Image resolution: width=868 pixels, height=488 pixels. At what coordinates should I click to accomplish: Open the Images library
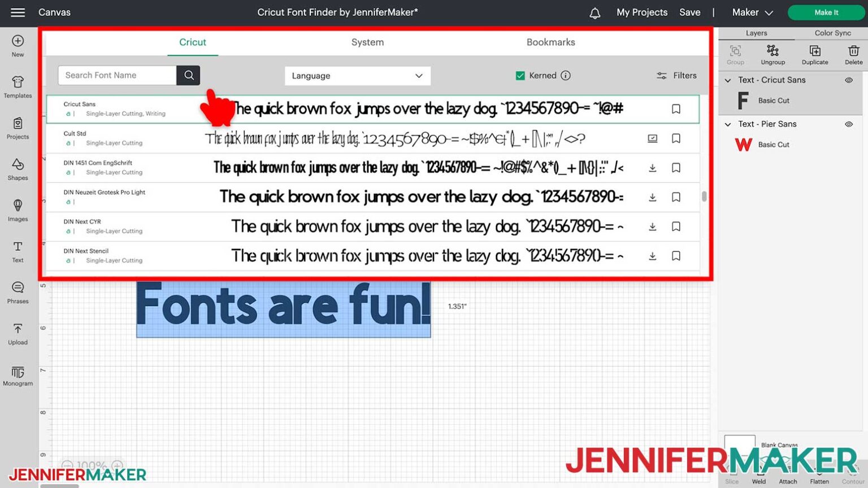[18, 211]
